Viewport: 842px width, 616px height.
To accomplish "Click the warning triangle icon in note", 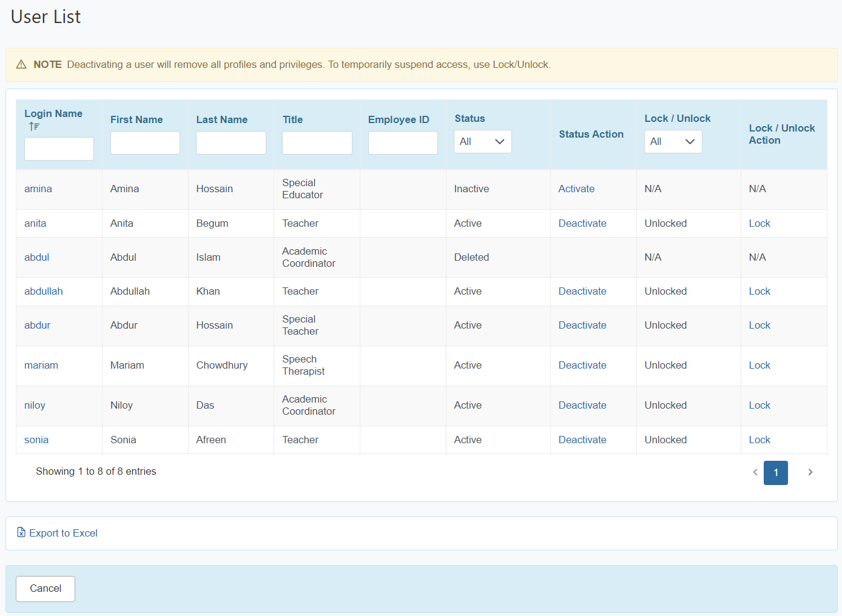I will (21, 64).
